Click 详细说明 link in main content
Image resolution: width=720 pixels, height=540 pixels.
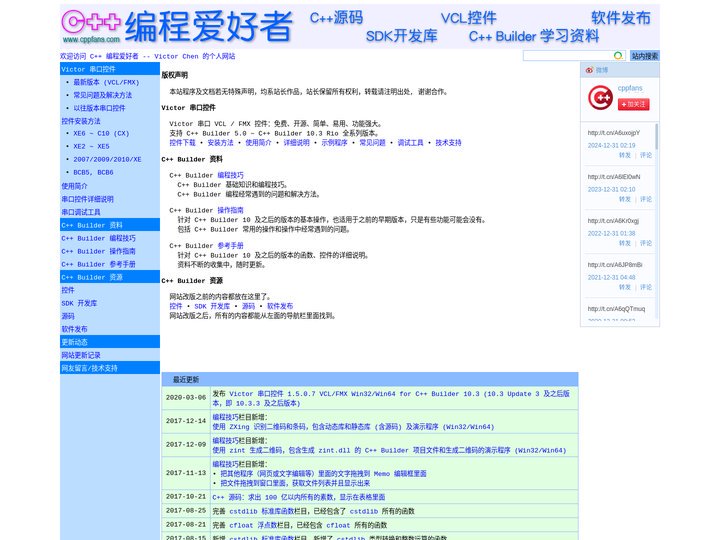296,143
